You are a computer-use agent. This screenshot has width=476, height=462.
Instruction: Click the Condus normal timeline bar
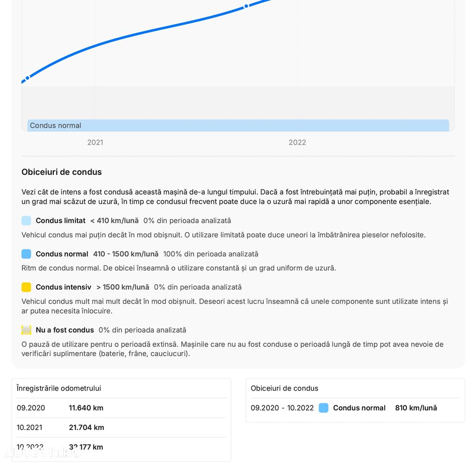[238, 126]
